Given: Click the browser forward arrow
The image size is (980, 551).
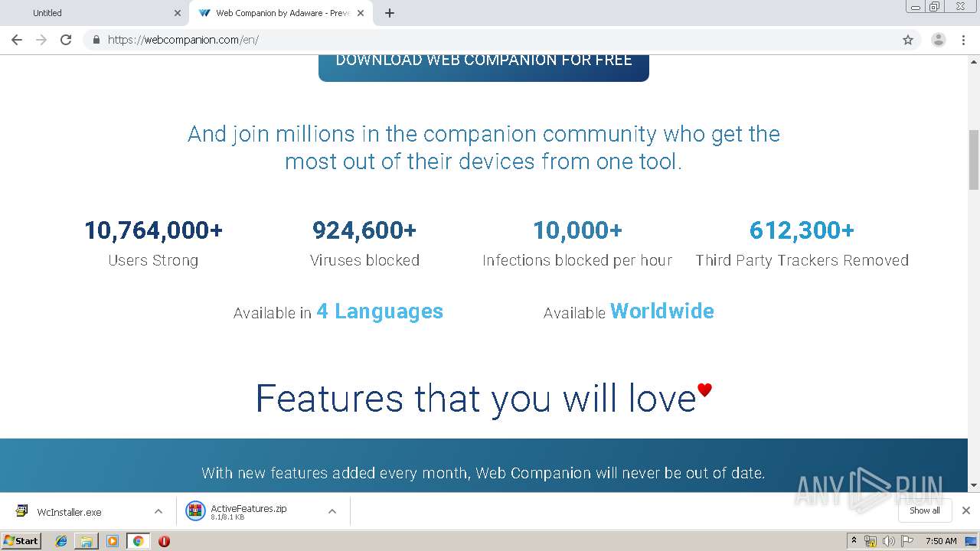Looking at the screenshot, I should coord(41,40).
